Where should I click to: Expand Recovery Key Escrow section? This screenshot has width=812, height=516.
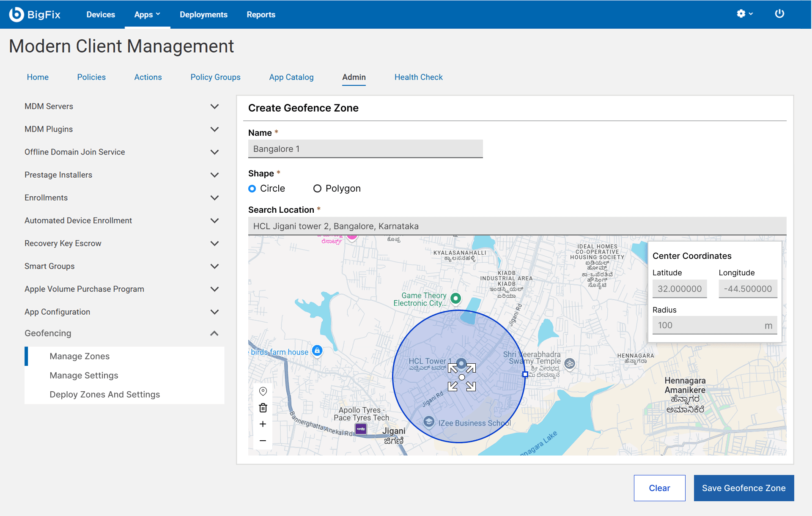click(x=215, y=243)
